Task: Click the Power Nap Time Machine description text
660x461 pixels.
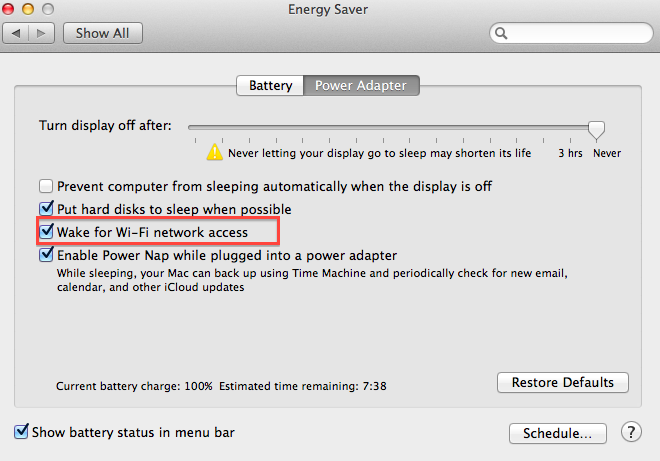Action: (312, 280)
